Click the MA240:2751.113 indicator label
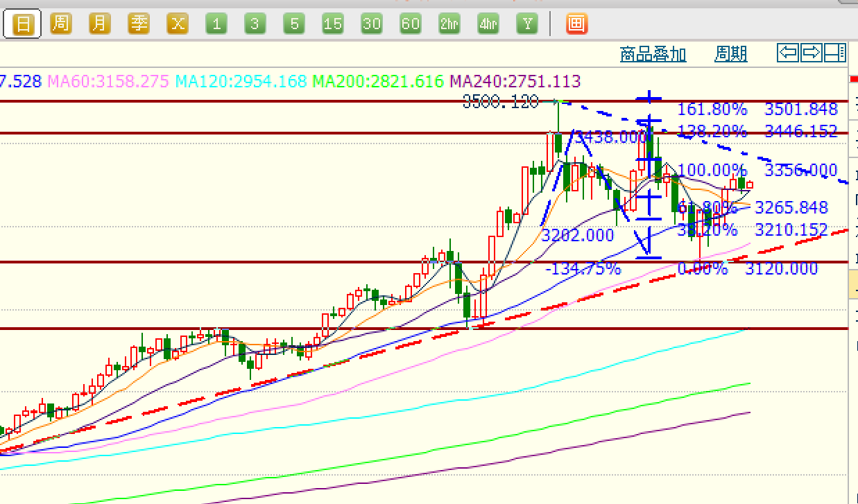 pyautogui.click(x=515, y=81)
